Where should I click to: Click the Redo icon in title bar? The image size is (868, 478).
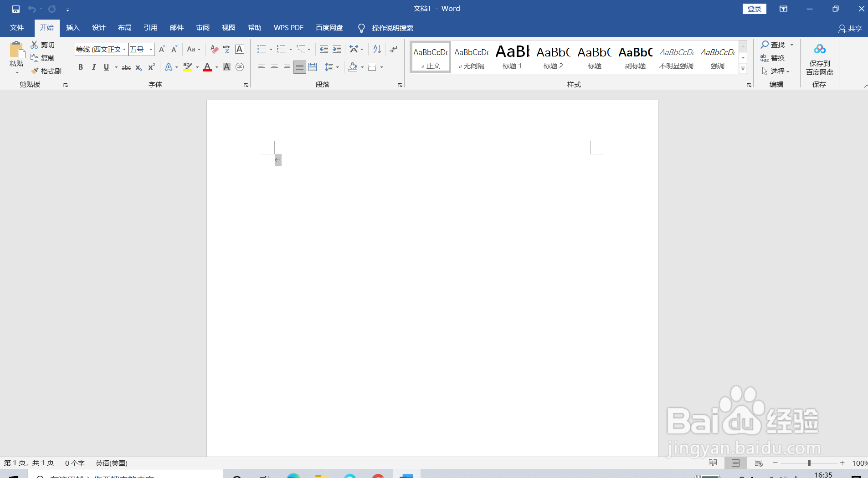[52, 9]
